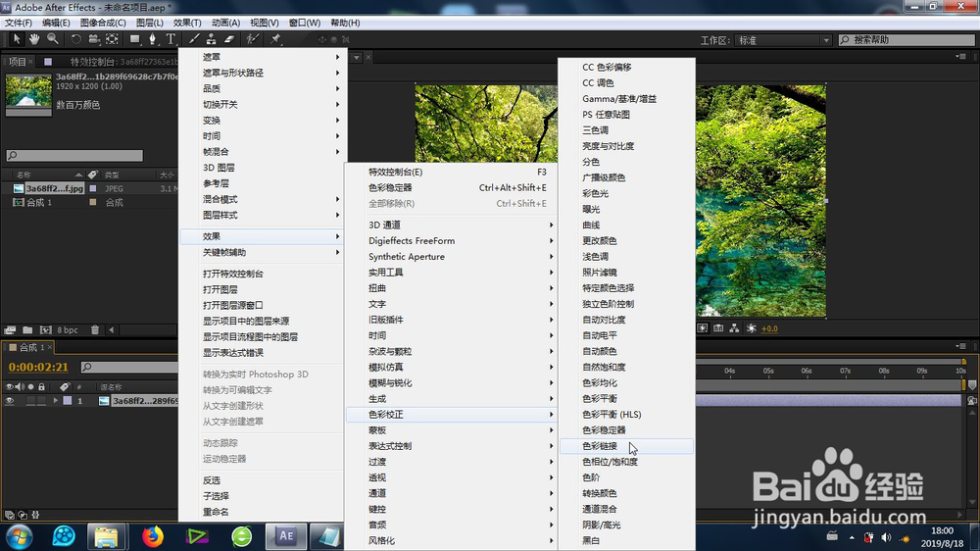Open the workspace dropdown showing 标准

pyautogui.click(x=782, y=40)
